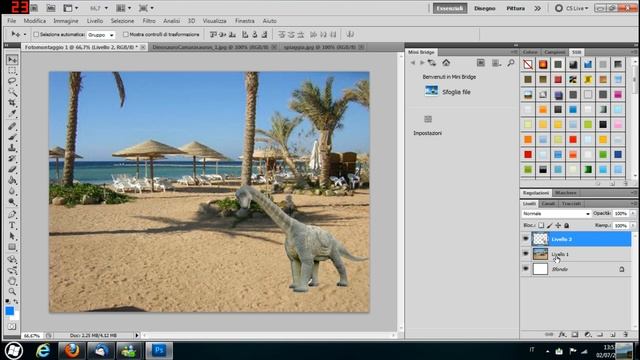This screenshot has height=360, width=640.
Task: Toggle lock all padlock in Livelli panel
Action: [567, 225]
